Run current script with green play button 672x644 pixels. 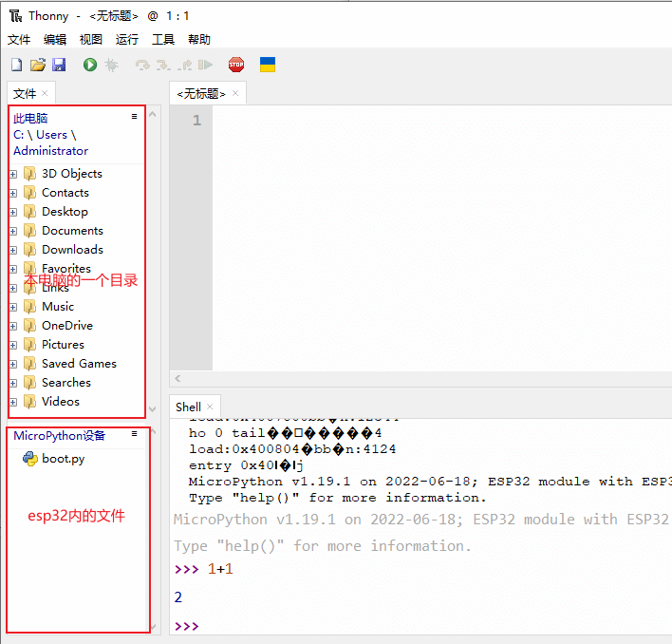pos(90,65)
